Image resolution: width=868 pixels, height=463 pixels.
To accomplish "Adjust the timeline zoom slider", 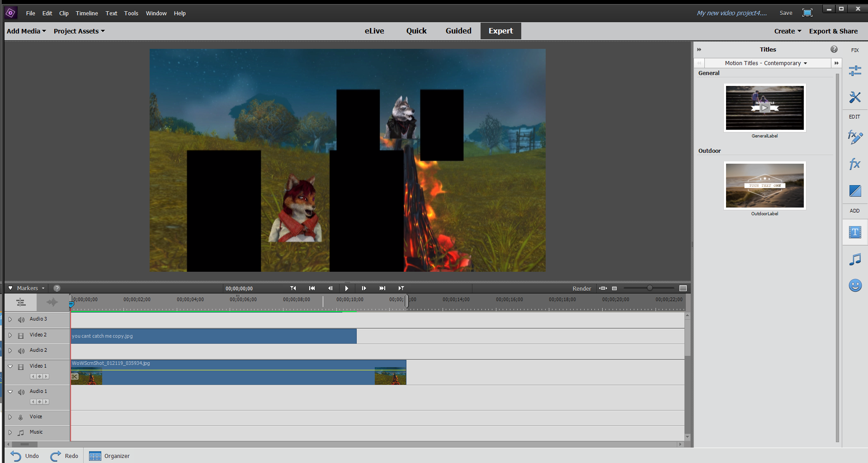I will 650,288.
